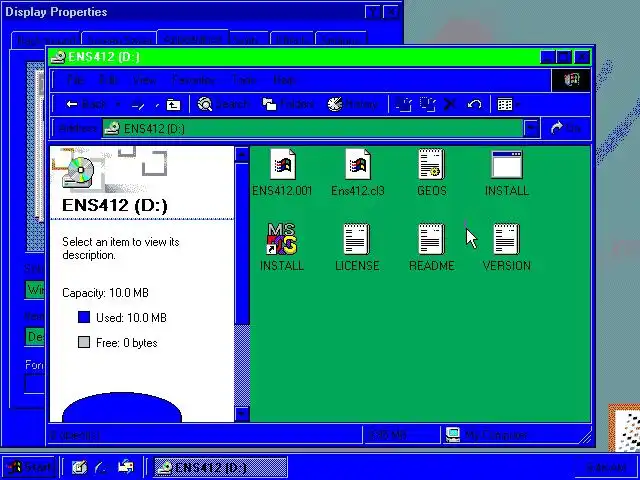Click the Move To toolbar icon
Screen dimensions: 640x480
(403, 104)
